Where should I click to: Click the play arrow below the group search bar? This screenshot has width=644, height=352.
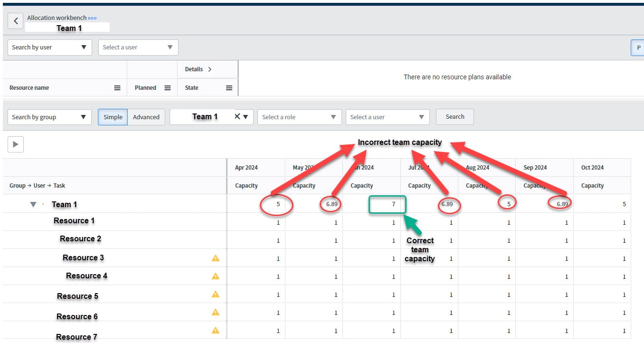pos(15,144)
